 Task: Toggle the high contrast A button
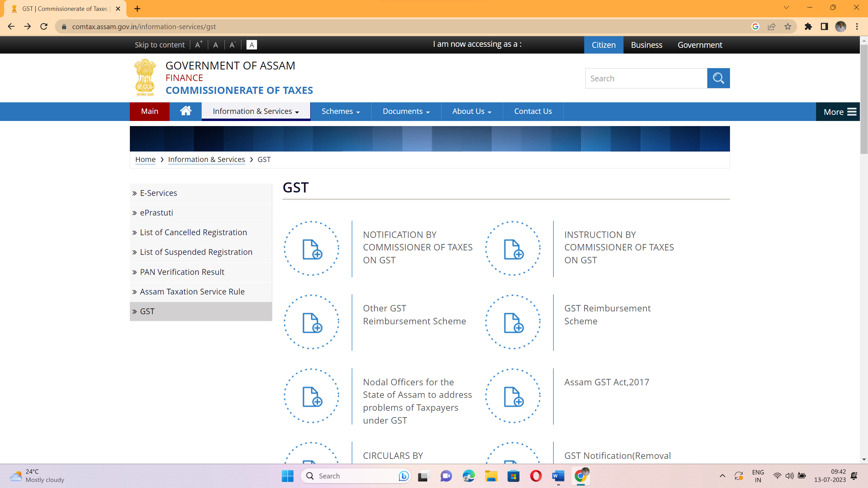coord(251,45)
